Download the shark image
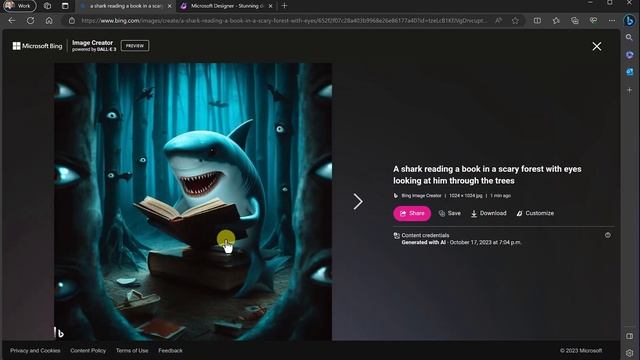Screen dimensions: 640x360 pyautogui.click(x=488, y=213)
